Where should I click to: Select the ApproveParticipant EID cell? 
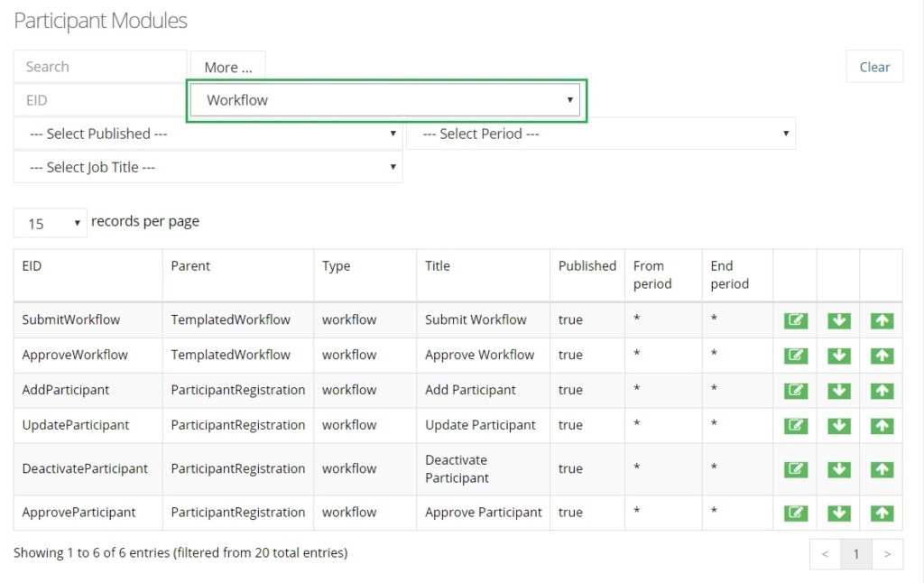(88, 513)
